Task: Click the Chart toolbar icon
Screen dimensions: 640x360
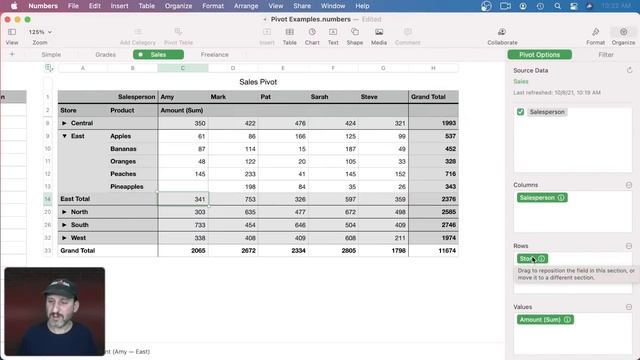Action: pyautogui.click(x=312, y=32)
